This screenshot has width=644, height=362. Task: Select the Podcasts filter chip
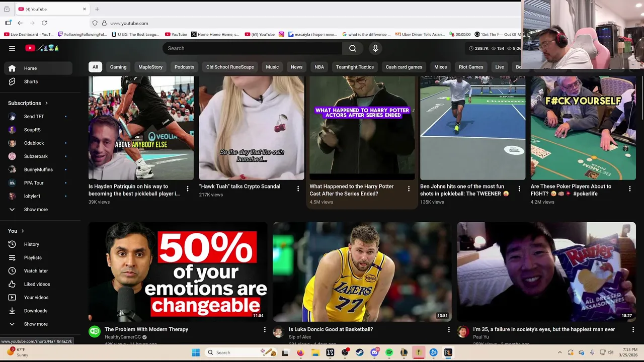184,67
